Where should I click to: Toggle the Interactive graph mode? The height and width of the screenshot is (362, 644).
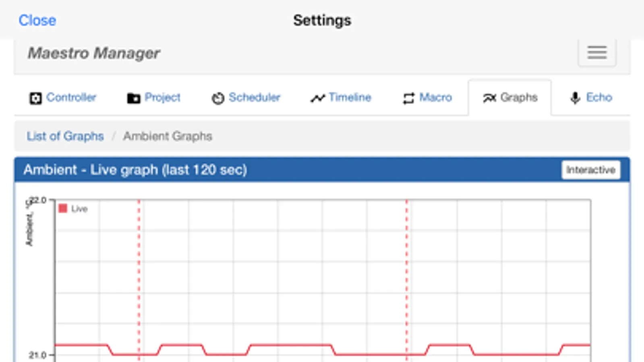(590, 170)
